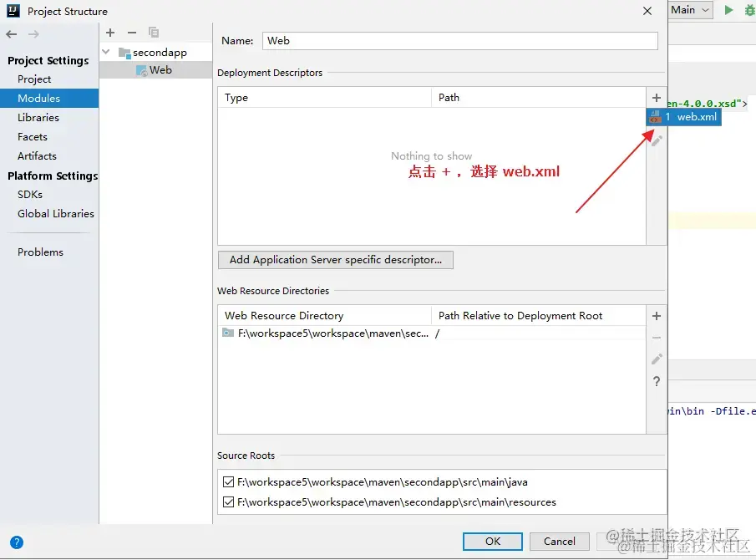
Task: Confirm with OK button
Action: [493, 542]
